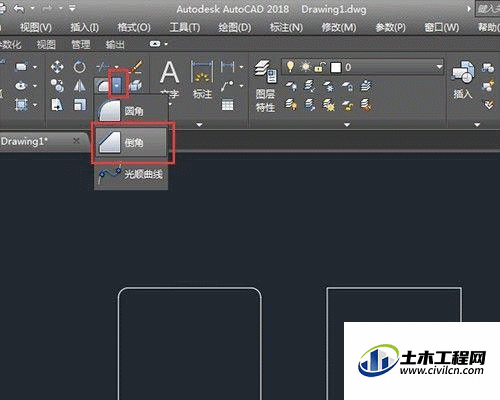Open the Fillet flyout dropdown arrow
Image resolution: width=500 pixels, height=400 pixels.
pos(117,86)
